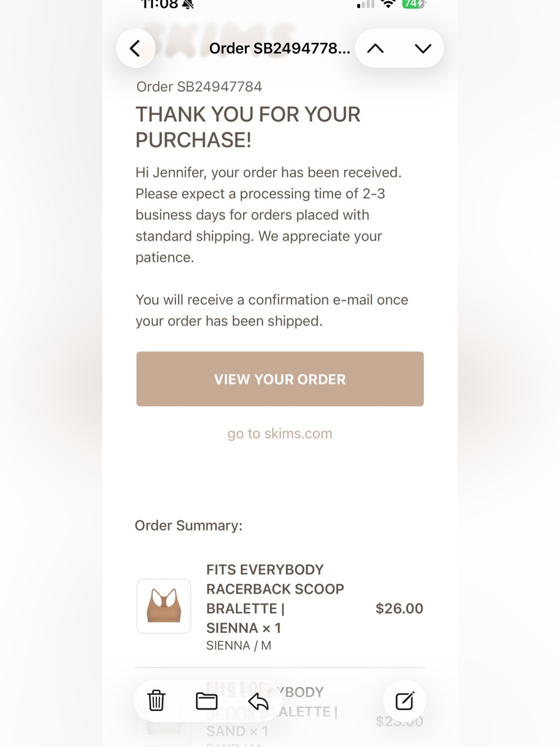Go to next message with down chevron
560x747 pixels.
[423, 48]
